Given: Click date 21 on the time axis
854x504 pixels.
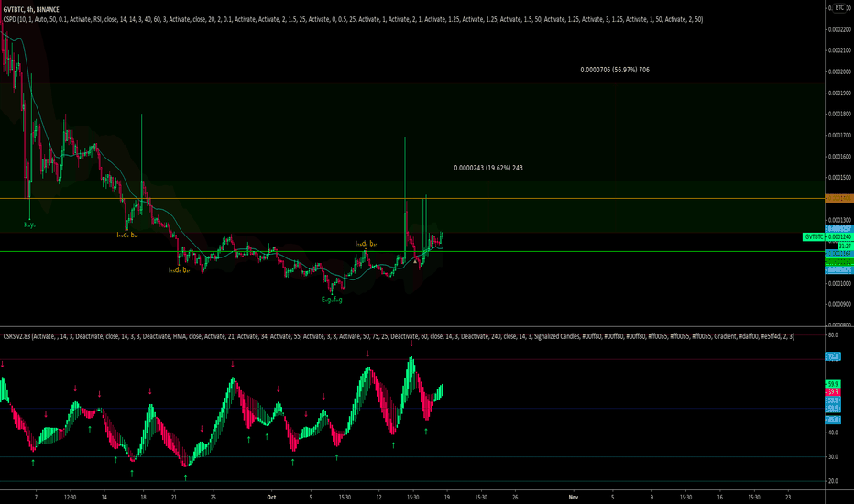Looking at the screenshot, I should [174, 497].
